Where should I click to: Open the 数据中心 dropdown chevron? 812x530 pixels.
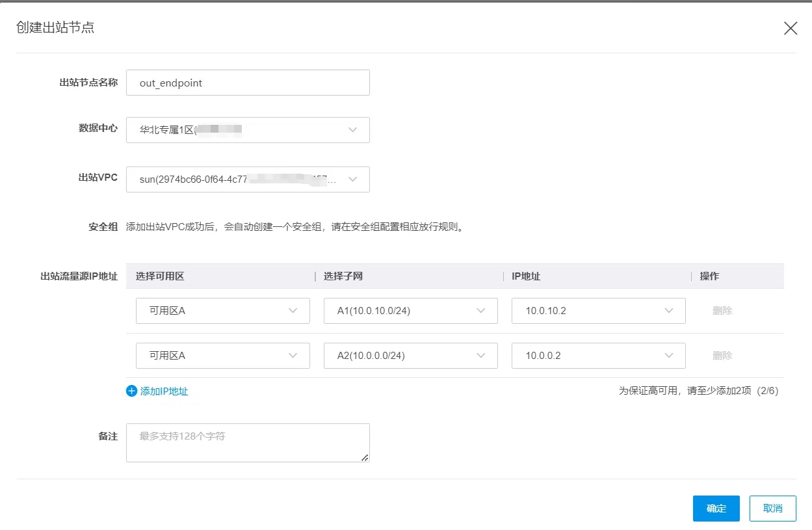pyautogui.click(x=352, y=130)
